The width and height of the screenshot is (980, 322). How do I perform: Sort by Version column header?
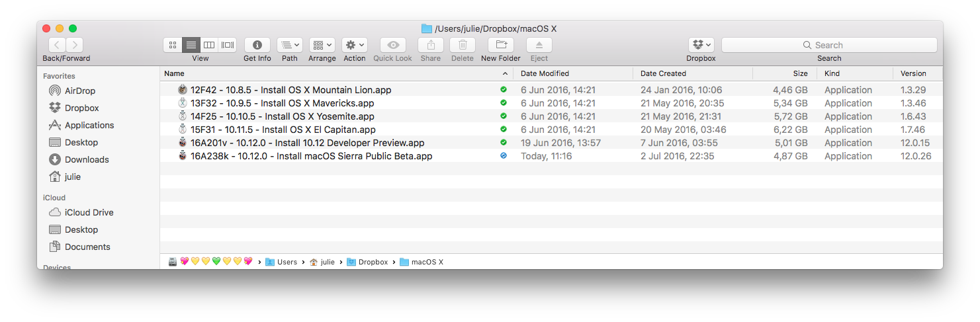pos(917,73)
